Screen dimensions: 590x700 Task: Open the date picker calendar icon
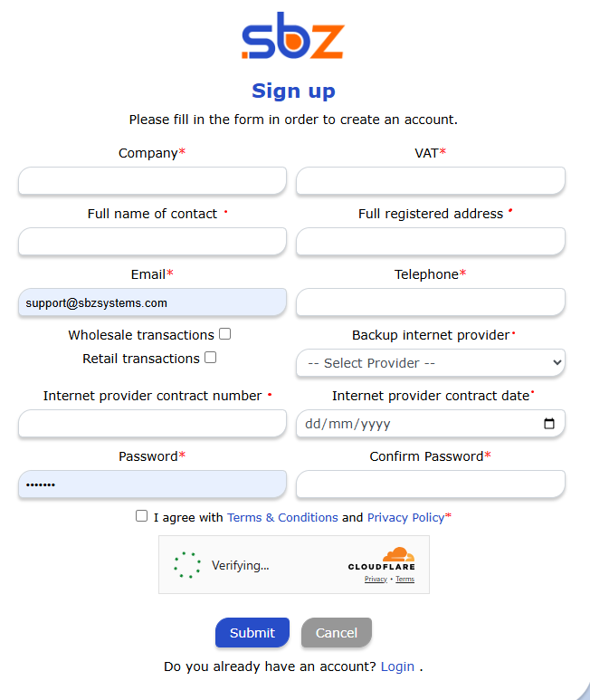[549, 424]
